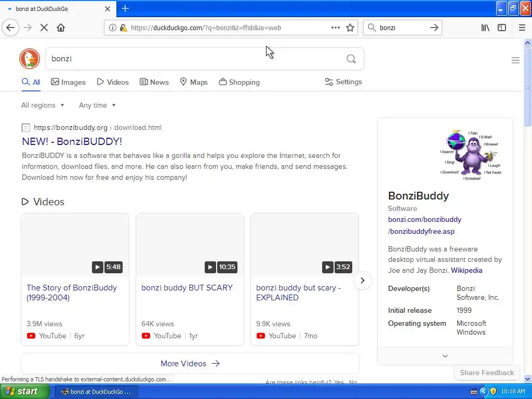This screenshot has width=532, height=399.
Task: Click play badge on the 10:35 video
Action: pyautogui.click(x=210, y=267)
